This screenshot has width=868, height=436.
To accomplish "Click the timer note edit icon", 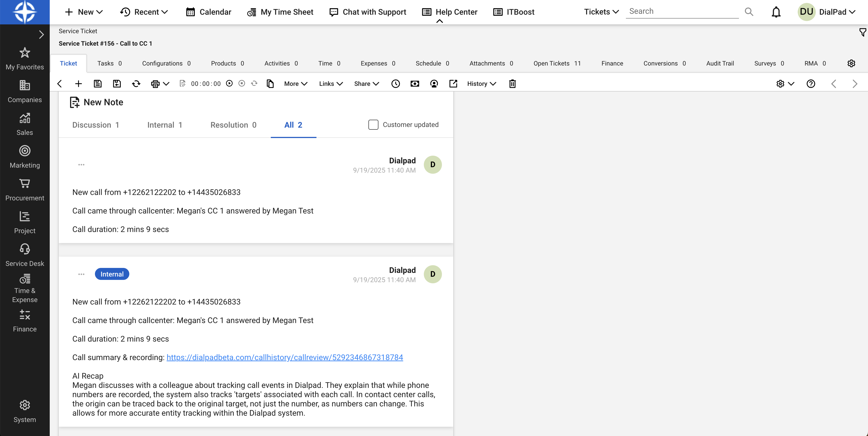I will point(183,84).
